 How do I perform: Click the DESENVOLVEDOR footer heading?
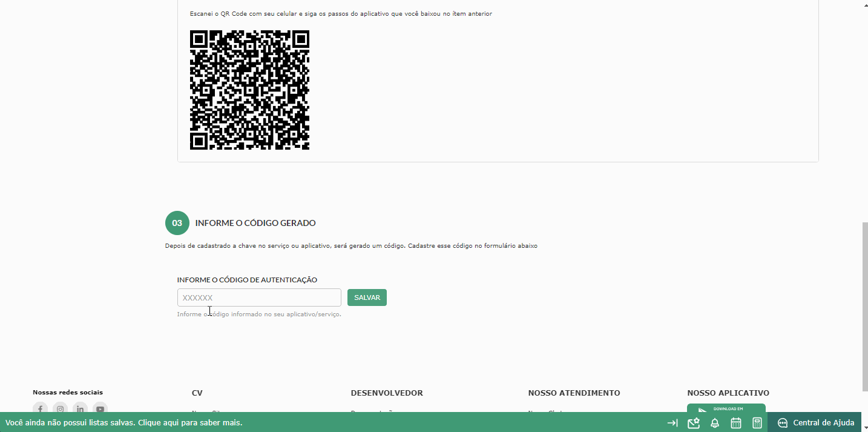pyautogui.click(x=387, y=393)
